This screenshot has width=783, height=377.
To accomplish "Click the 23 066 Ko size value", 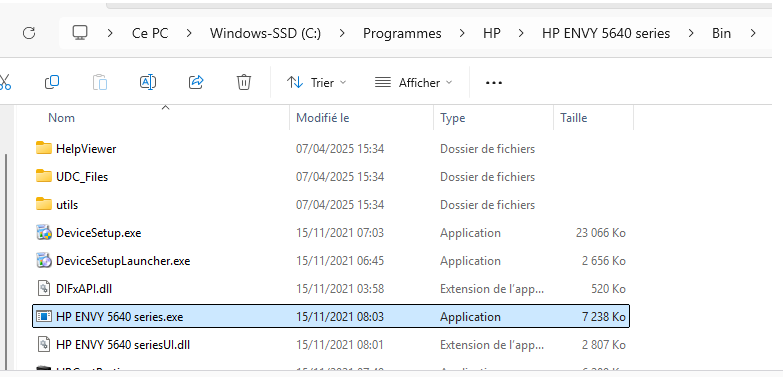I will 600,233.
